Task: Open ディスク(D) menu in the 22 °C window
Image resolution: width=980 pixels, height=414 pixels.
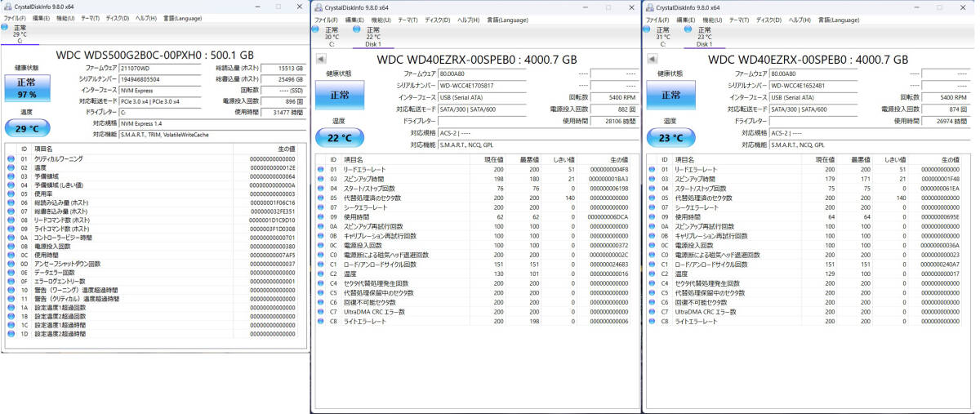Action: click(x=437, y=20)
